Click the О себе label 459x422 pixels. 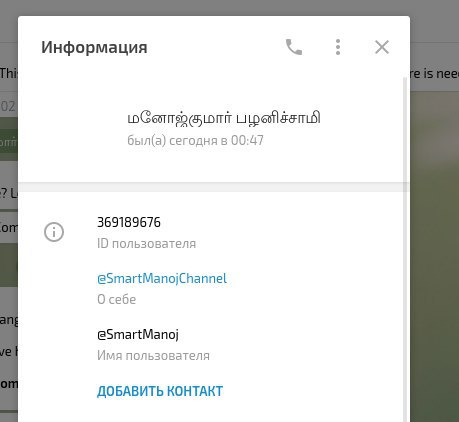point(116,299)
